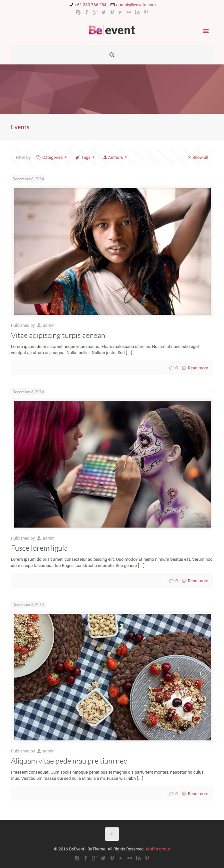Expand the Categories filter dropdown

52,157
